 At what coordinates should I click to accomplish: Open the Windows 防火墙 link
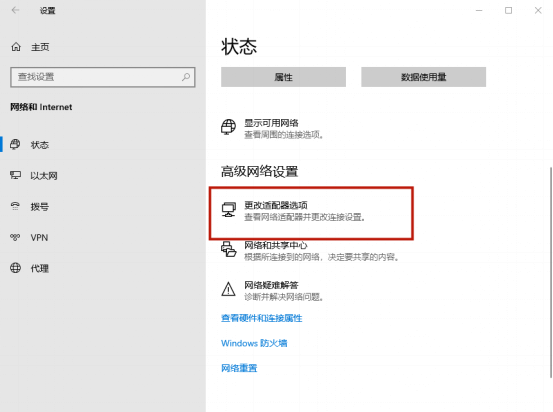pos(254,343)
